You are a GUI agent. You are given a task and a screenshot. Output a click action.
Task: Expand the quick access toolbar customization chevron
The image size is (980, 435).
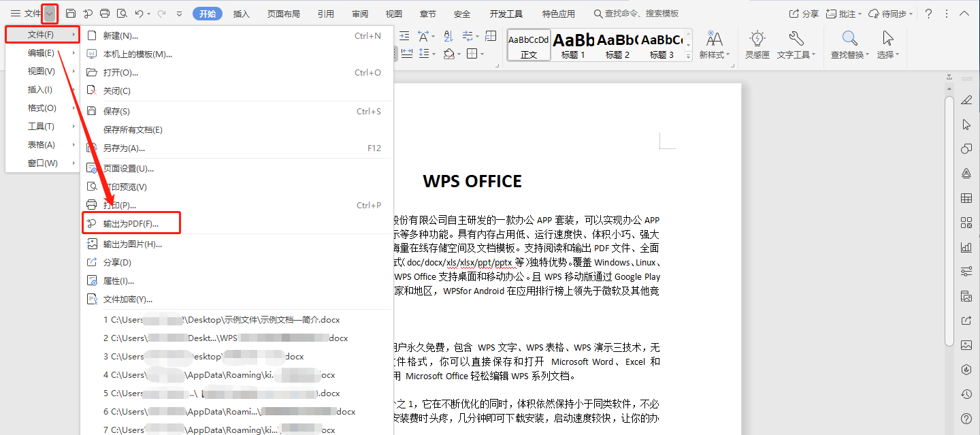pos(178,13)
